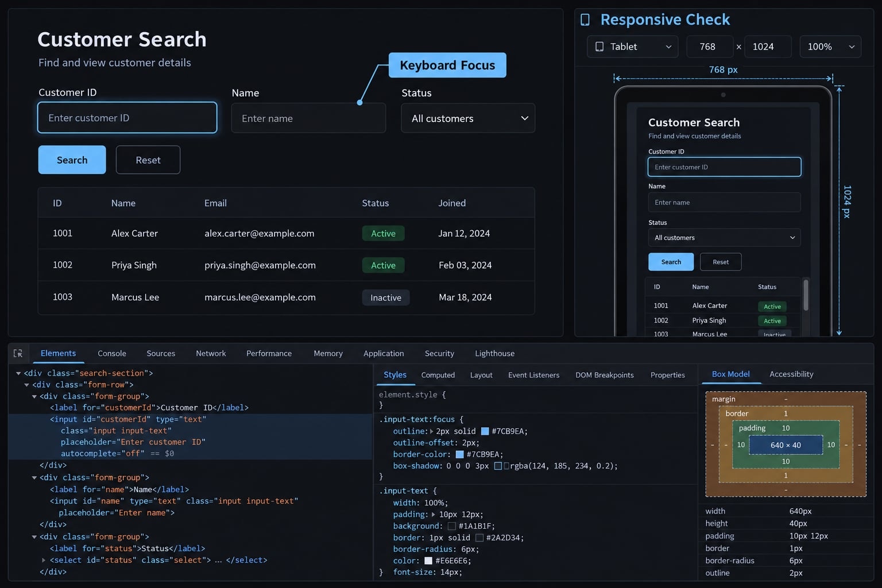The image size is (882, 588).
Task: Click the Inactive badge for Marcus Lee
Action: (x=386, y=297)
